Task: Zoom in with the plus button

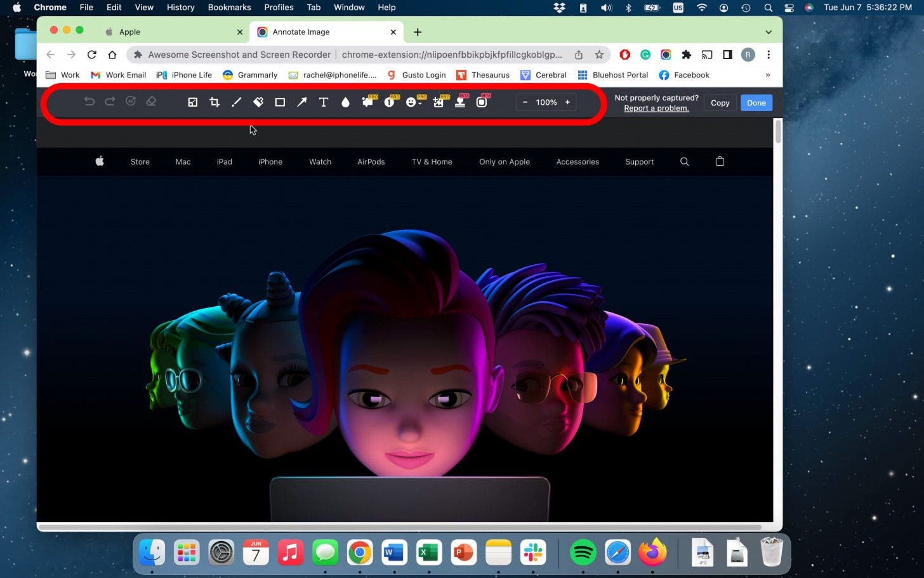Action: pos(567,102)
